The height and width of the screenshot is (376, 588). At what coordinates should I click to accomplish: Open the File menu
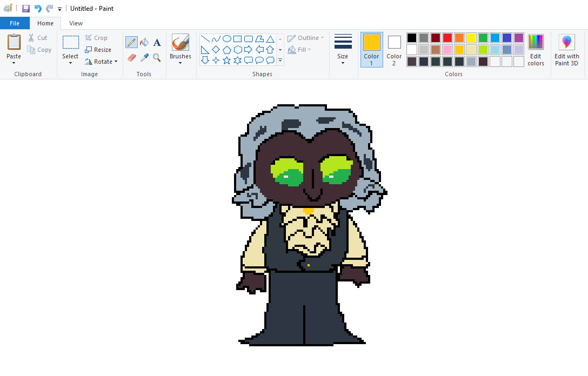(x=15, y=23)
